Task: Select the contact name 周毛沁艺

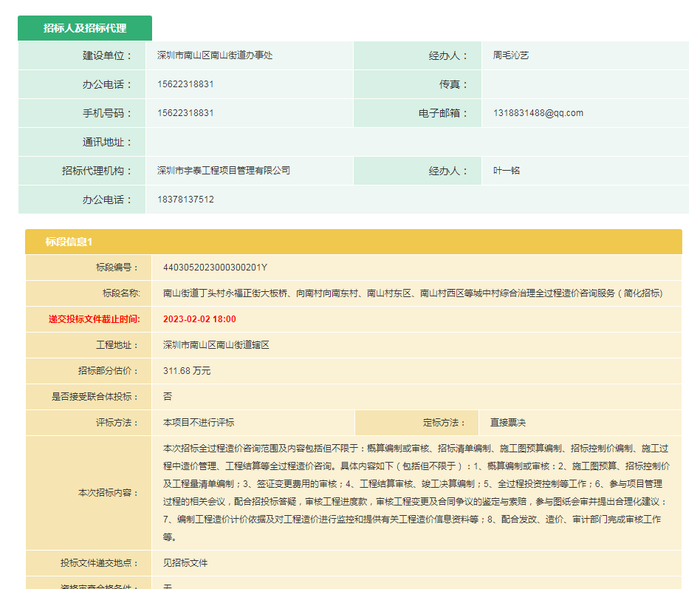Action: [511, 55]
